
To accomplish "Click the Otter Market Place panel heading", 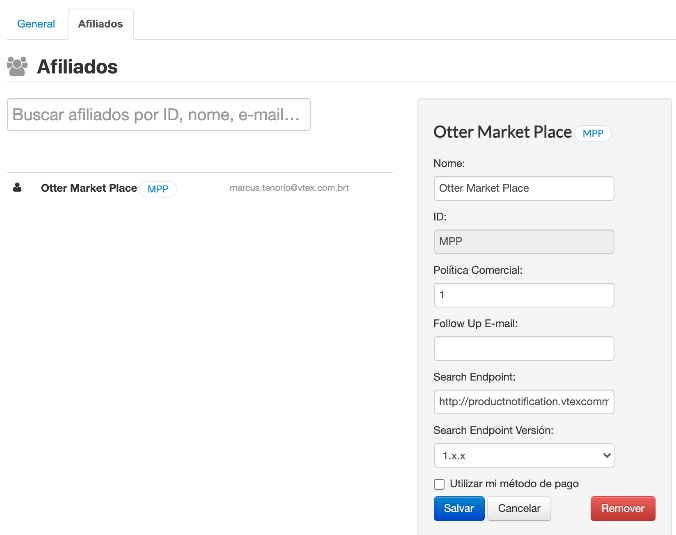I will click(502, 132).
